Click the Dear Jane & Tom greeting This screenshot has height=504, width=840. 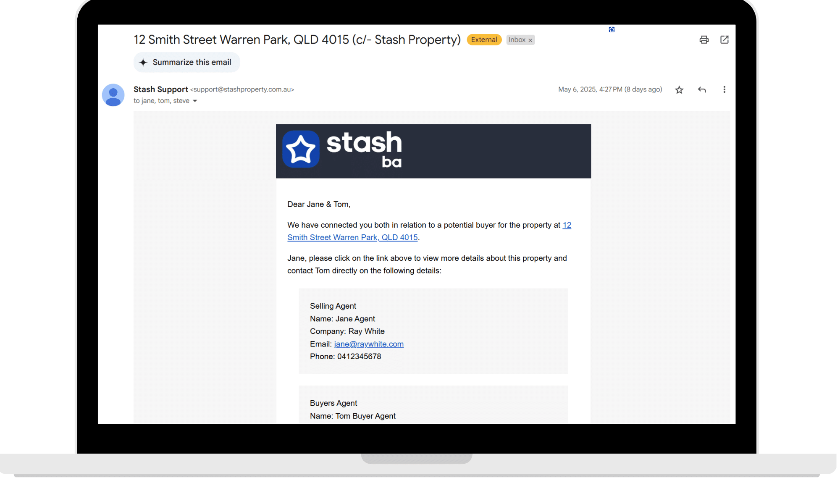pyautogui.click(x=319, y=205)
